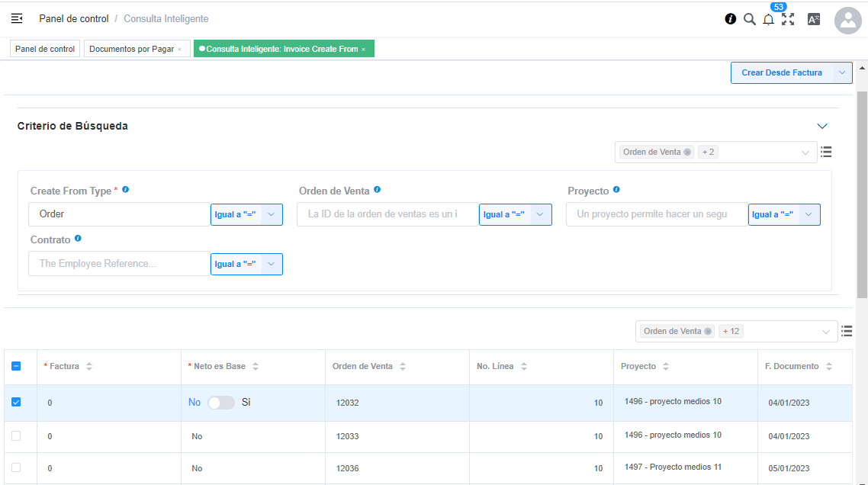Switch to Documentos por Pagar tab
The width and height of the screenshot is (868, 485).
[x=131, y=49]
